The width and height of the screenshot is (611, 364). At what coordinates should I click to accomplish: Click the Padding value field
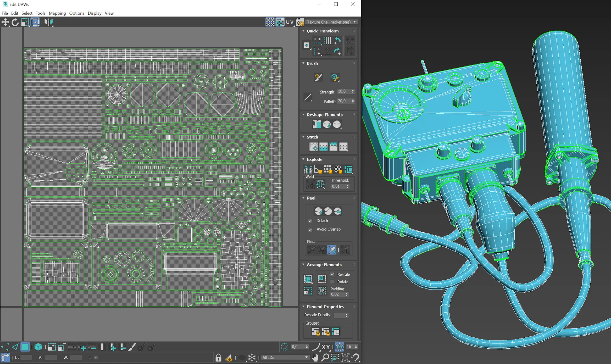[337, 294]
